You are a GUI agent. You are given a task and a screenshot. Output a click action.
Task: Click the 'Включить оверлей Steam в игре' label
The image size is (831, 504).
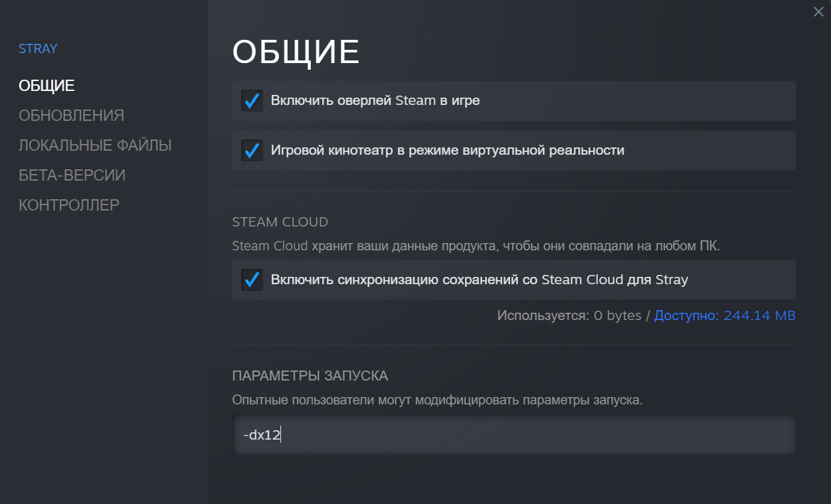(375, 101)
